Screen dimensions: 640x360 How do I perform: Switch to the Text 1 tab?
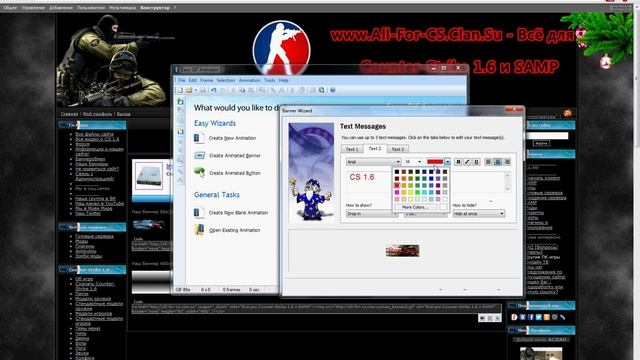(x=352, y=149)
